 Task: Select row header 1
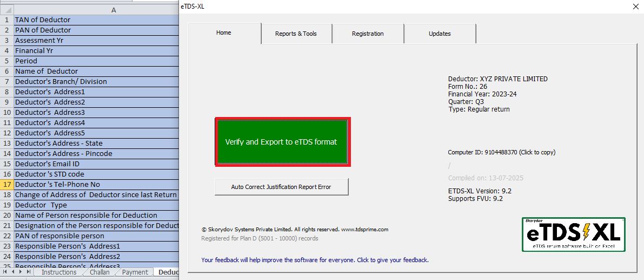point(7,19)
